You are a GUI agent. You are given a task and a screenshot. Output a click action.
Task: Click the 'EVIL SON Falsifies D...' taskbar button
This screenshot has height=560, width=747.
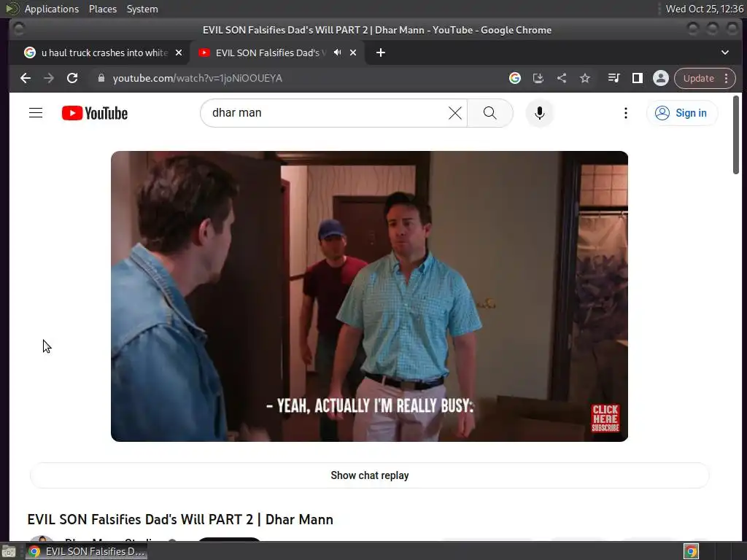86,551
